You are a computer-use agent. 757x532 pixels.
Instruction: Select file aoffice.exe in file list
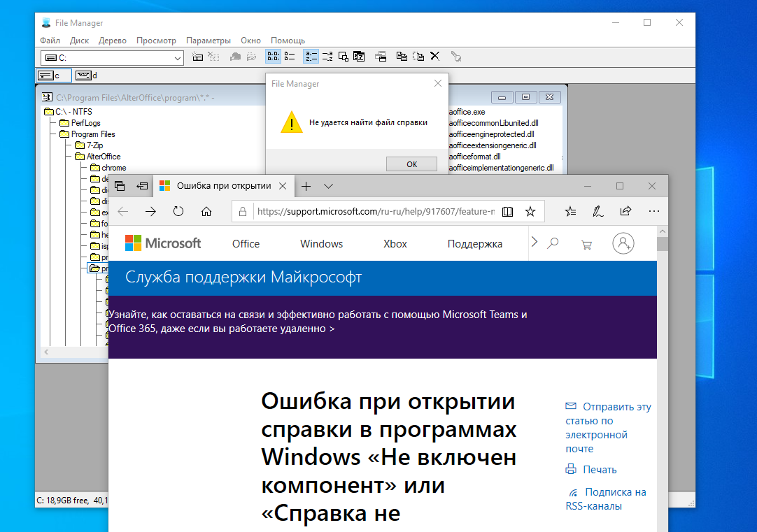click(467, 112)
